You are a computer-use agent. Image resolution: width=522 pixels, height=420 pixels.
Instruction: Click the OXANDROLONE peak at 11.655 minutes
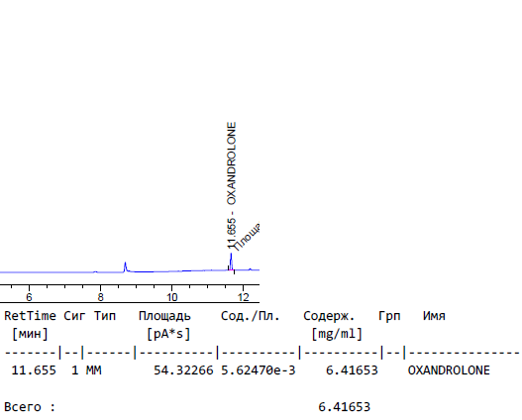[x=231, y=262]
